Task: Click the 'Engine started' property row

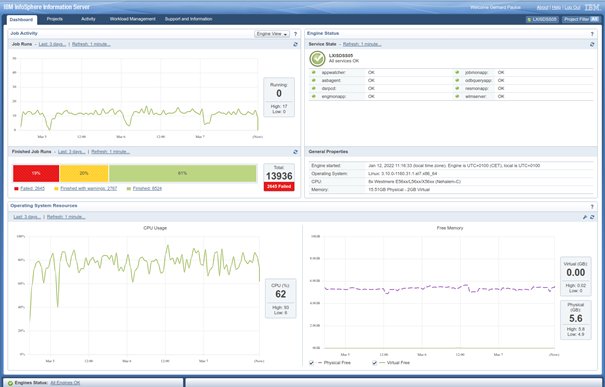Action: click(451, 166)
